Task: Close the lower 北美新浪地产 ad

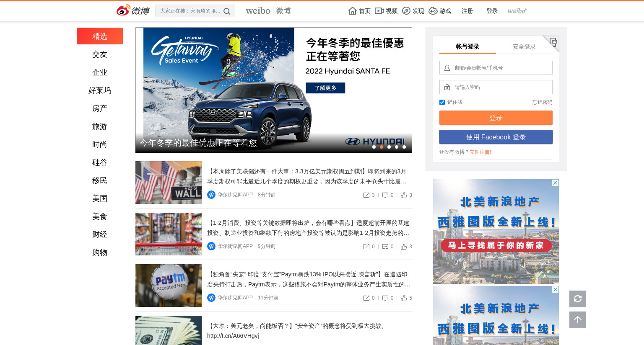Action: click(555, 290)
